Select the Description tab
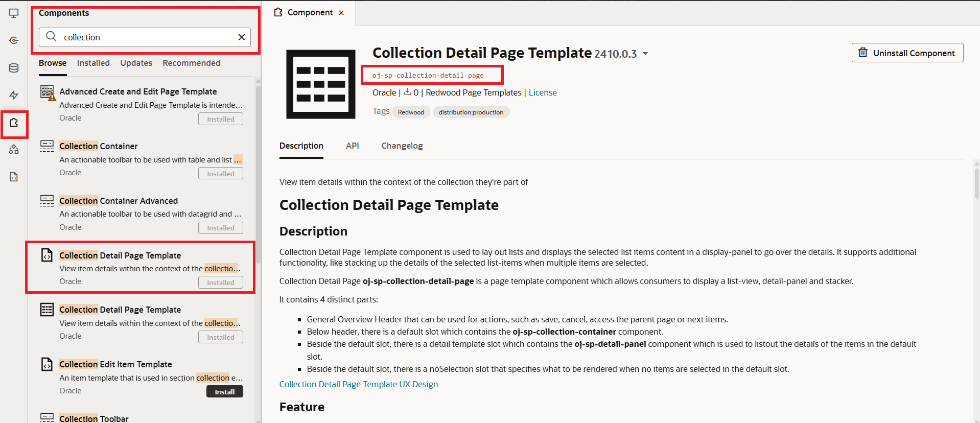The image size is (980, 423). (x=301, y=146)
